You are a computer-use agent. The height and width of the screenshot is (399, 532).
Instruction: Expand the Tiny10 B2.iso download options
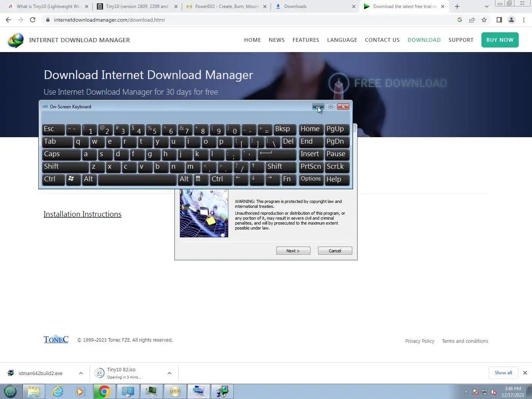pos(169,373)
